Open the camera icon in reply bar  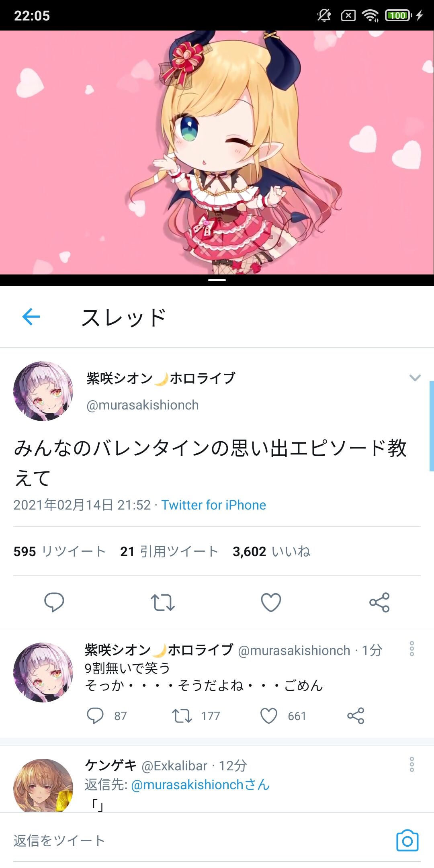(407, 840)
